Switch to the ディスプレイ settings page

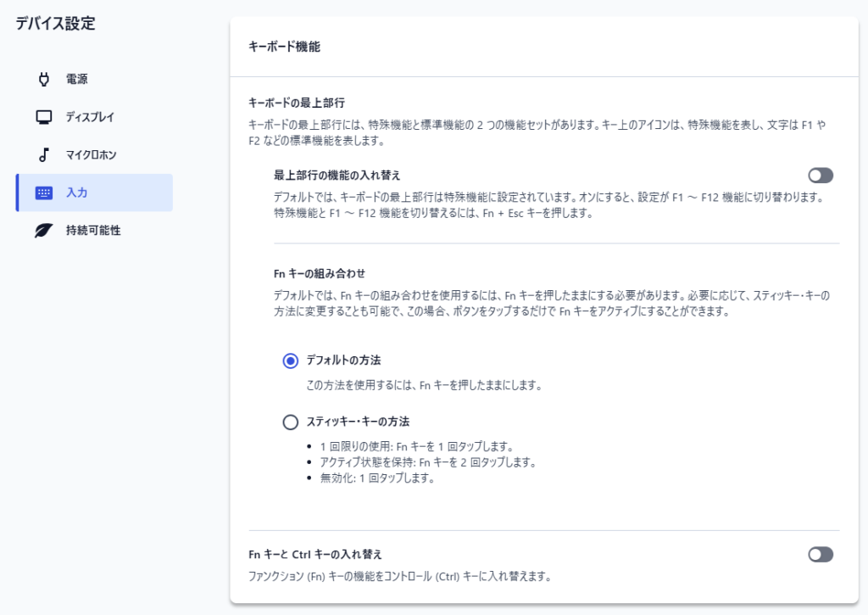click(90, 117)
